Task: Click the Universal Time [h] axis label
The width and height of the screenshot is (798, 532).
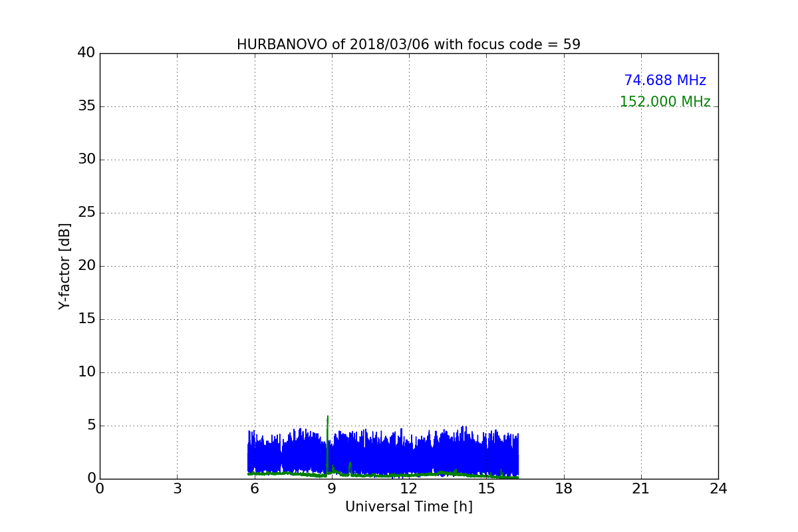Action: [x=409, y=507]
